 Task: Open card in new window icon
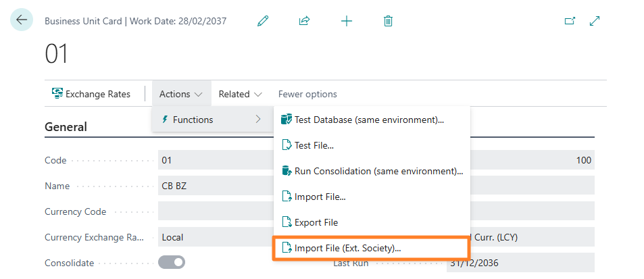pyautogui.click(x=569, y=21)
